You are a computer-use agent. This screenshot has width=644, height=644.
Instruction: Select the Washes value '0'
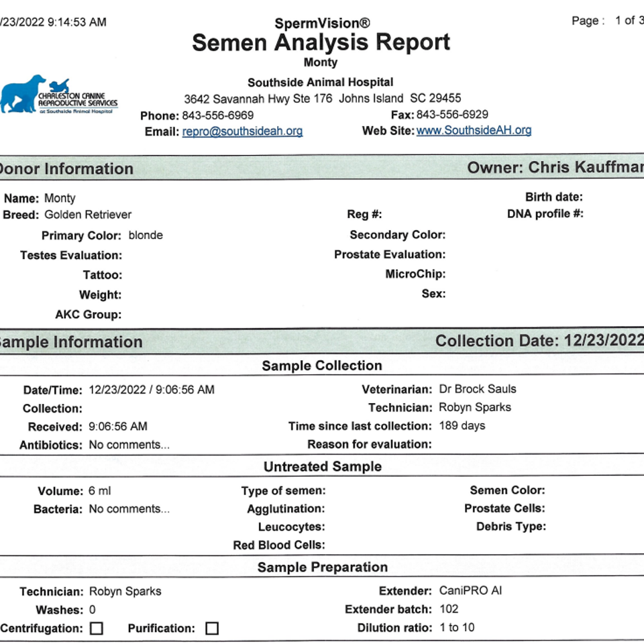coord(93,610)
